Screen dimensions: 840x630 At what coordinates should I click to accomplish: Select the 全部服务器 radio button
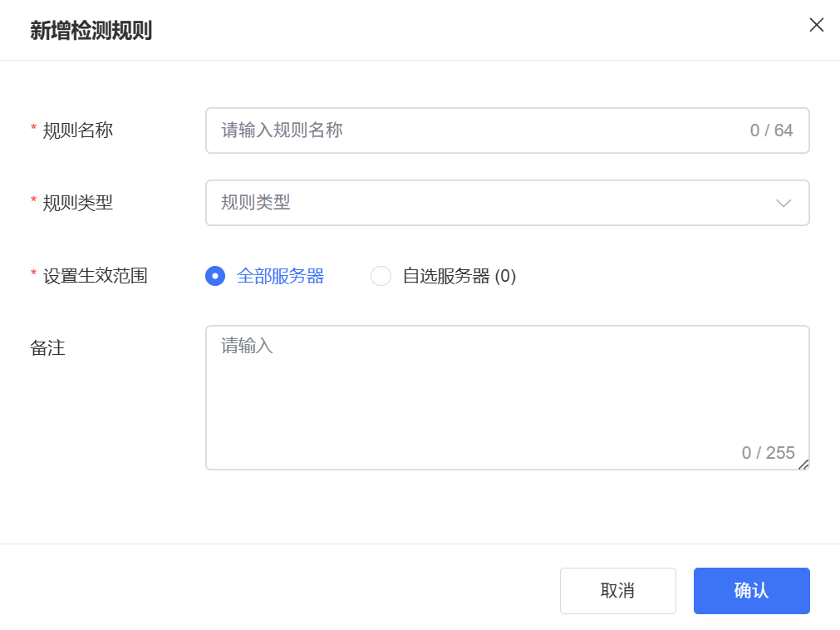(x=215, y=276)
